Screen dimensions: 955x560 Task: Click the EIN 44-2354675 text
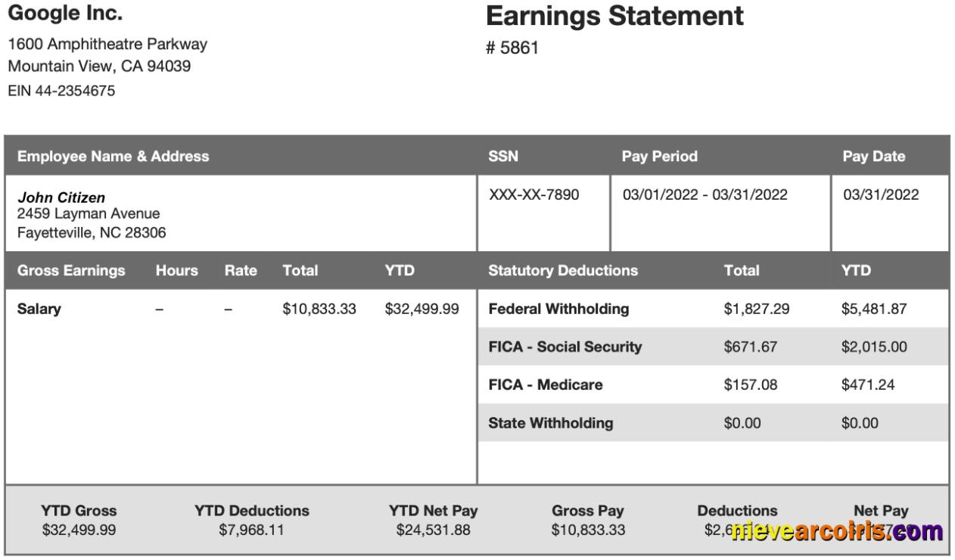[x=61, y=92]
